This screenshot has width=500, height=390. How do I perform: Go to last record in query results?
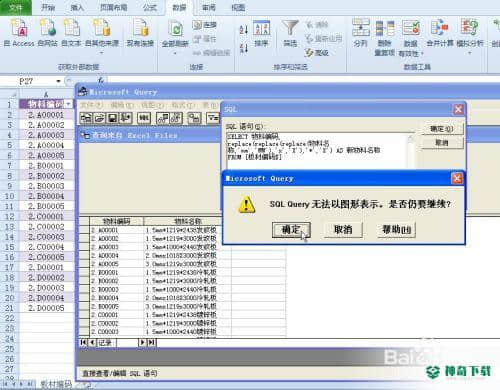[151, 342]
